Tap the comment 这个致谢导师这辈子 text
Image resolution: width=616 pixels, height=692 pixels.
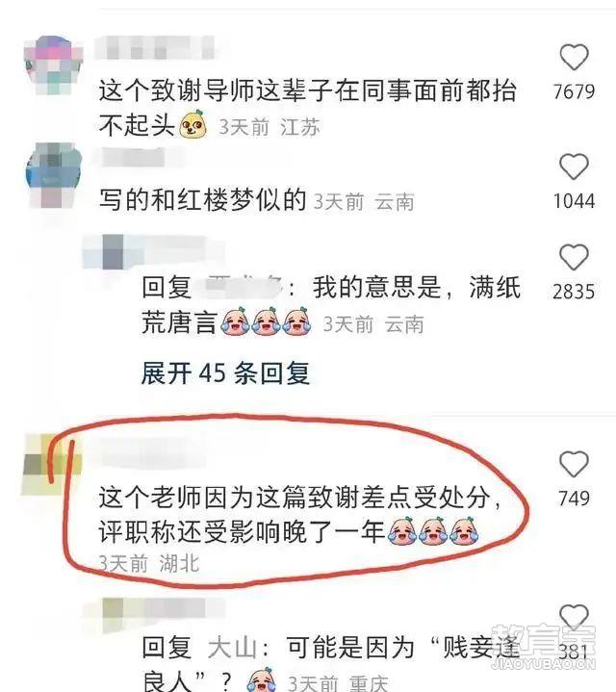coord(308,109)
